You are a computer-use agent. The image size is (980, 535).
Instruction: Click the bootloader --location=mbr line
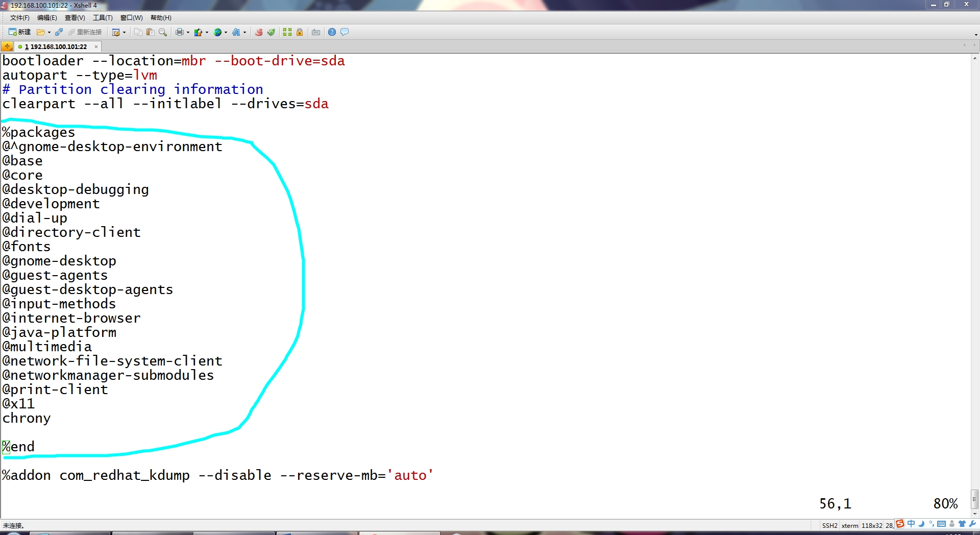coord(174,61)
